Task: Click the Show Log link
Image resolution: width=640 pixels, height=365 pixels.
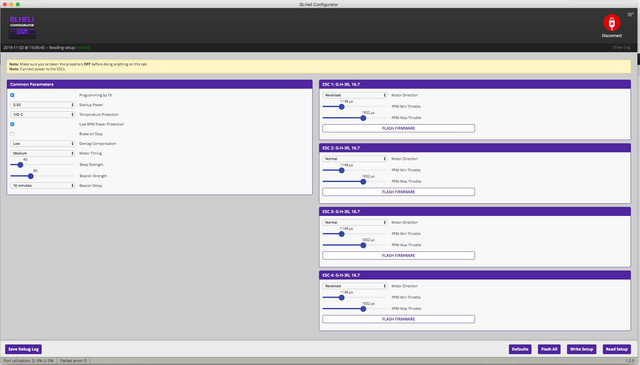Action: tap(621, 47)
